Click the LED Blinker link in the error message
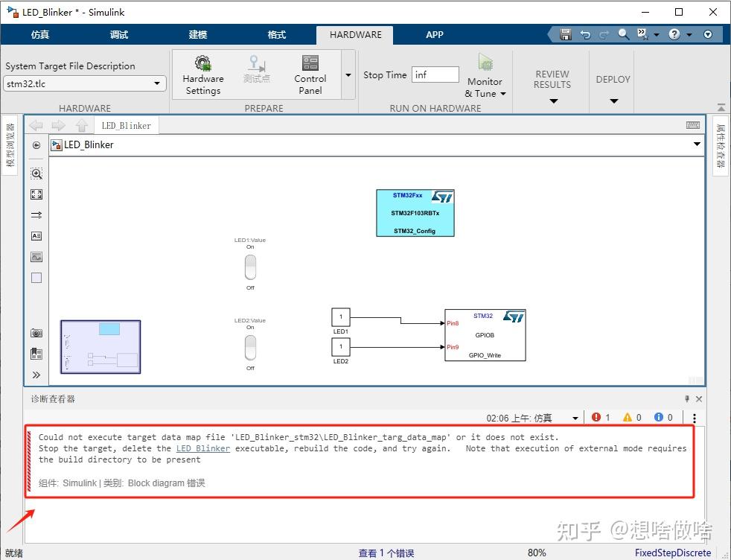Viewport: 731px width, 560px height. [x=202, y=448]
